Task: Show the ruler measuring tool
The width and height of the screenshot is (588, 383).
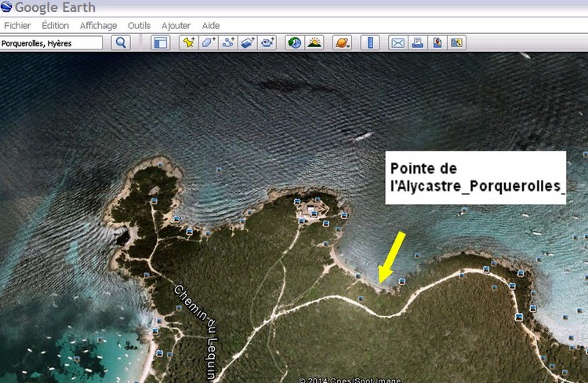Action: pyautogui.click(x=370, y=43)
